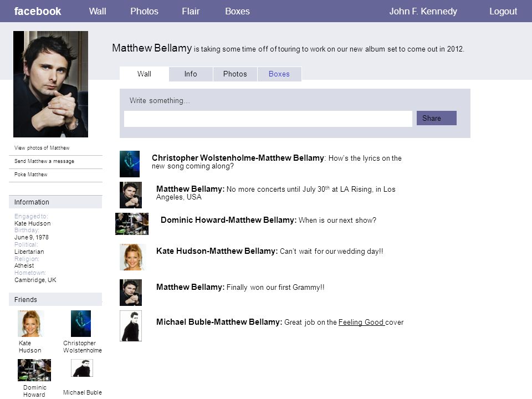Click the Information section header
The height and width of the screenshot is (399, 532).
(55, 202)
